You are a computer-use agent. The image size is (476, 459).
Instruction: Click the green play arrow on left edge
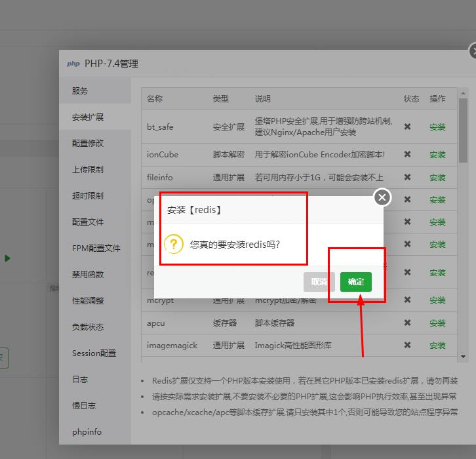click(x=8, y=258)
